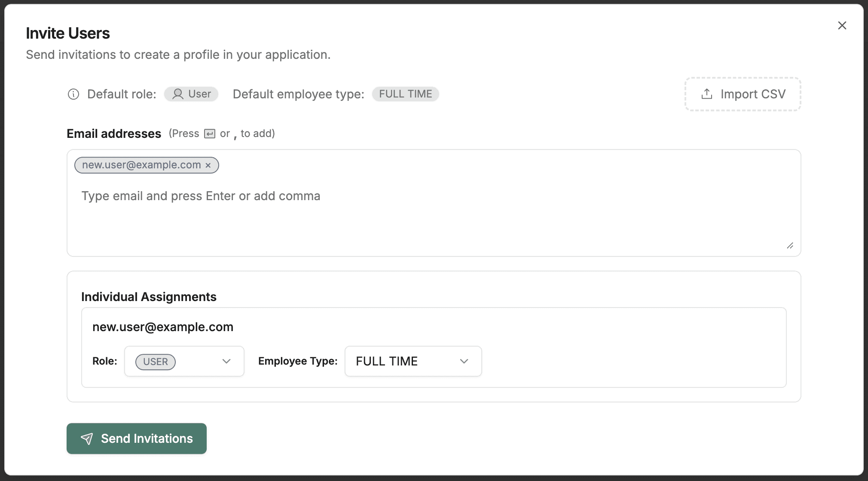The image size is (868, 481).
Task: Click the Individual Assignments heading
Action: pyautogui.click(x=149, y=297)
